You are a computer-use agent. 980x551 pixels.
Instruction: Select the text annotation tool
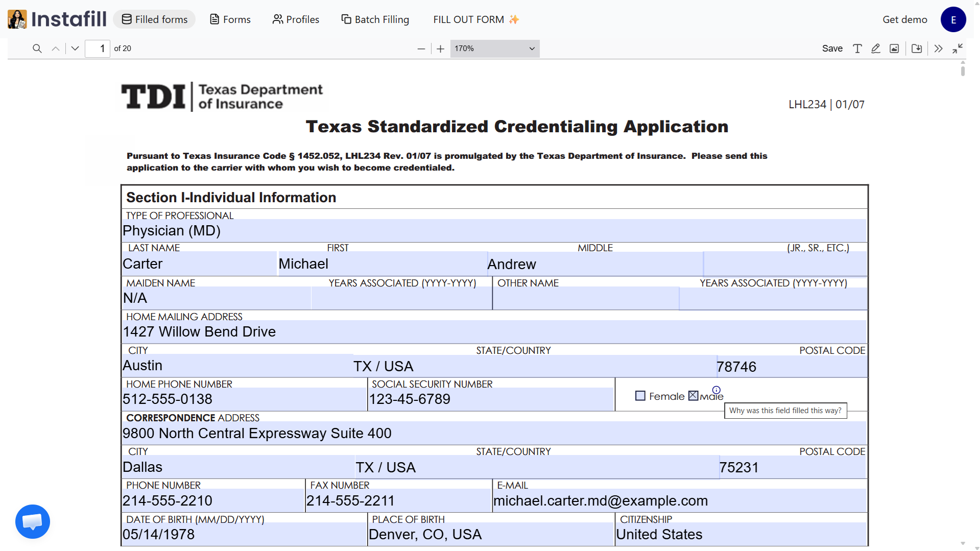point(857,49)
